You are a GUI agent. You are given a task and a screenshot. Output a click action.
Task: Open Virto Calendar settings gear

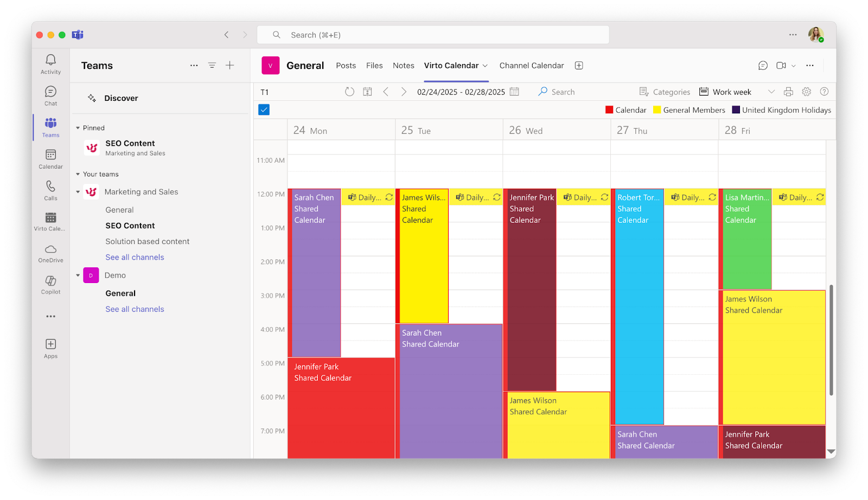click(x=806, y=92)
